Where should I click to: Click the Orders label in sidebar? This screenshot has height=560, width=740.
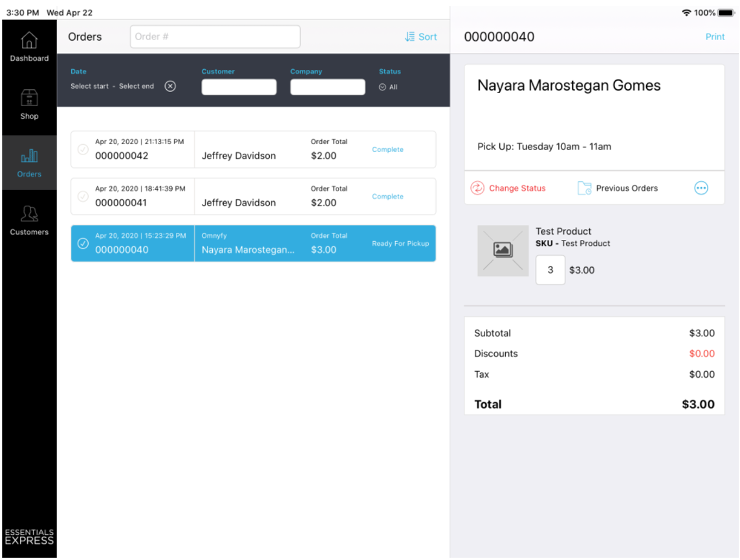tap(29, 175)
